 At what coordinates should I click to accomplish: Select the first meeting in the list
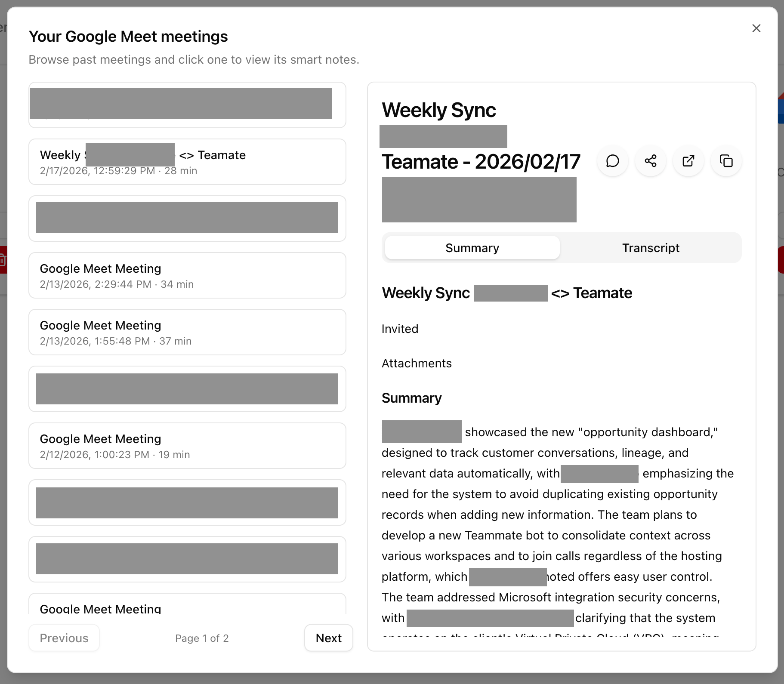point(187,105)
